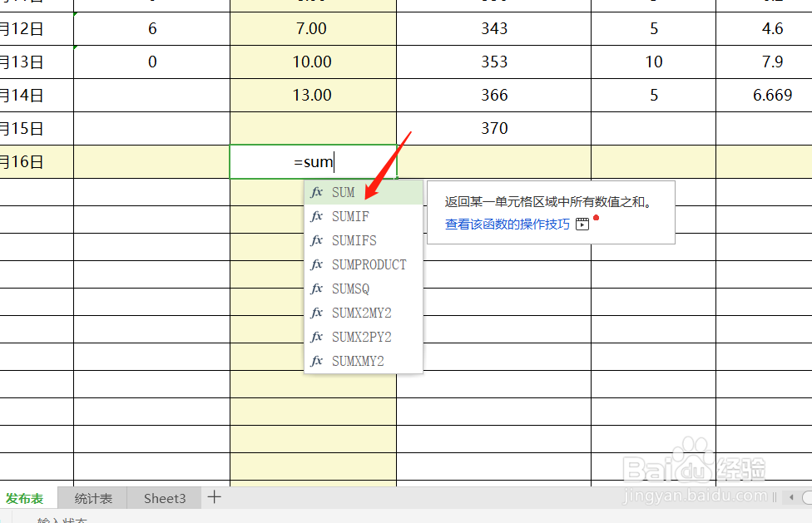Click the fx icon beside SUMX2MY2
This screenshot has height=523, width=812.
pyautogui.click(x=317, y=313)
